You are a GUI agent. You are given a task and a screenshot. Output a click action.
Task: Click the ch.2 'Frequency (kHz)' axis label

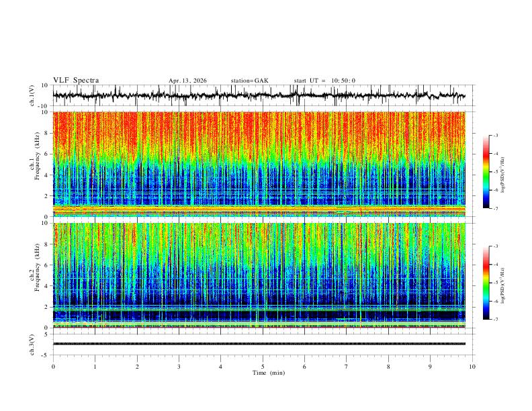click(38, 267)
